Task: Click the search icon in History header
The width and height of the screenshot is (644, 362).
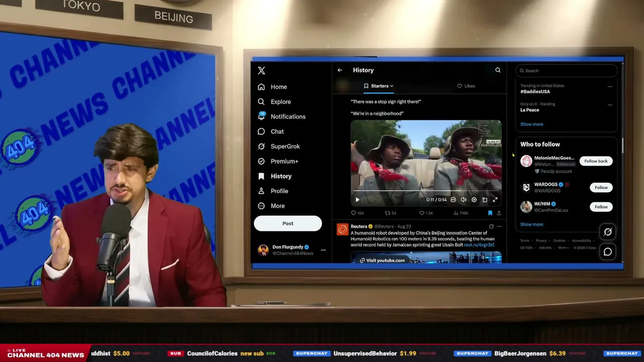Action: [498, 70]
